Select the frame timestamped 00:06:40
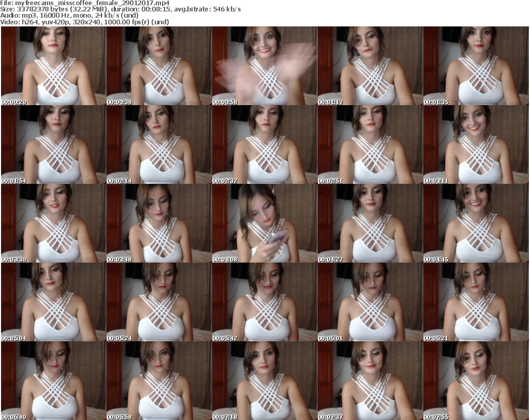The image size is (530, 420). point(53,381)
